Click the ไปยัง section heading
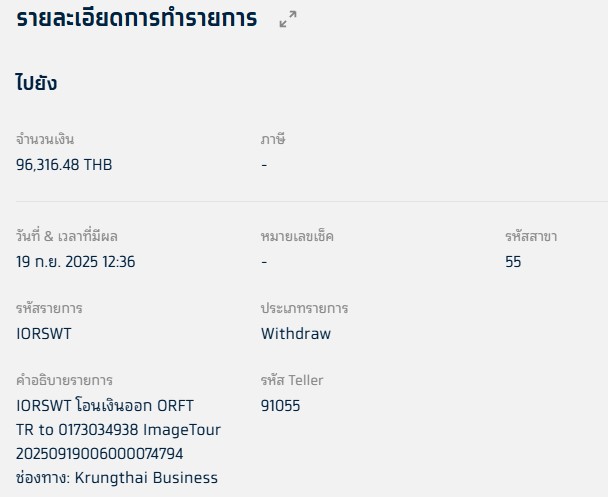The width and height of the screenshot is (608, 497). click(x=36, y=84)
